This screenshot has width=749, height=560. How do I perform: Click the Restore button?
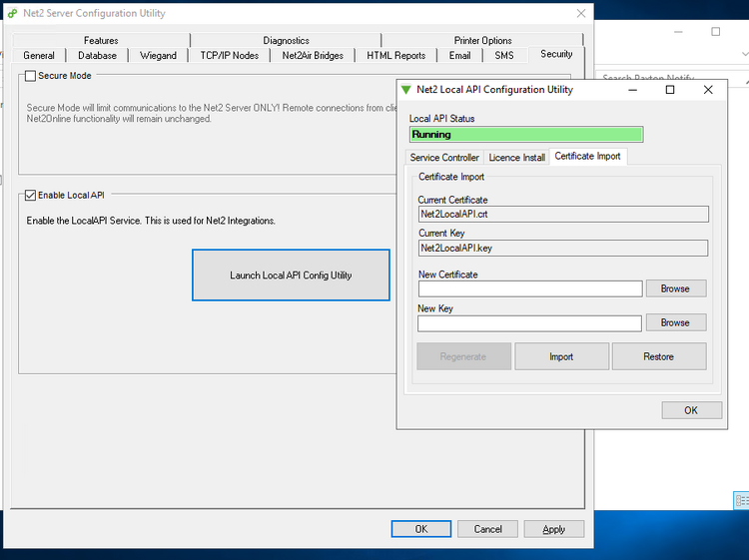point(659,356)
